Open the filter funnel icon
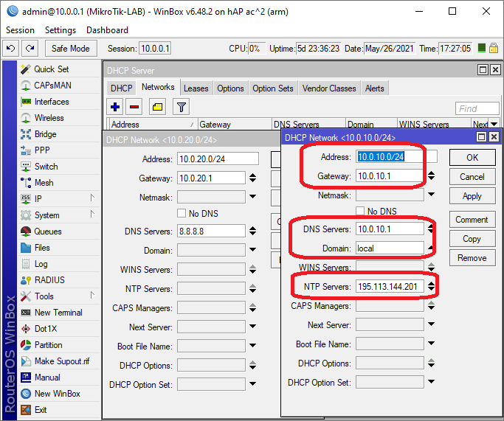This screenshot has height=421, width=504. [182, 107]
